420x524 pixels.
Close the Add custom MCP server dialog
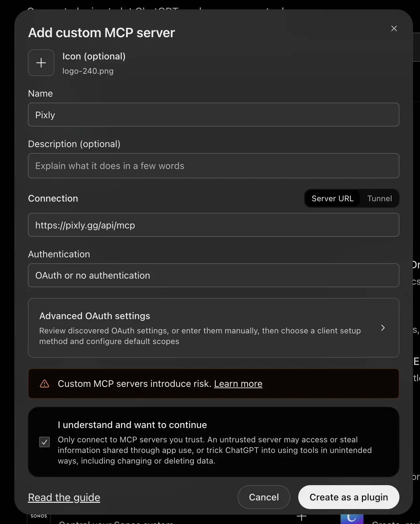(394, 29)
